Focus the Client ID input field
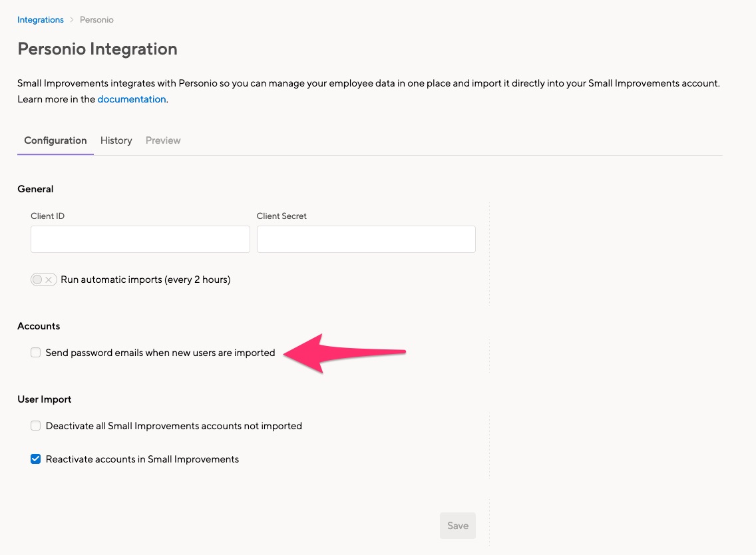756x555 pixels. [x=140, y=239]
